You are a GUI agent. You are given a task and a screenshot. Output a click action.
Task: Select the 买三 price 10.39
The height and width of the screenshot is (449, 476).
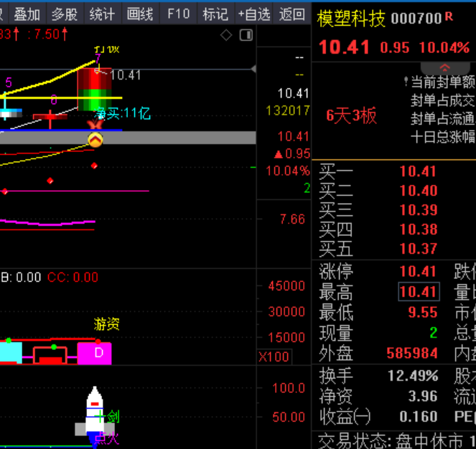(x=419, y=210)
